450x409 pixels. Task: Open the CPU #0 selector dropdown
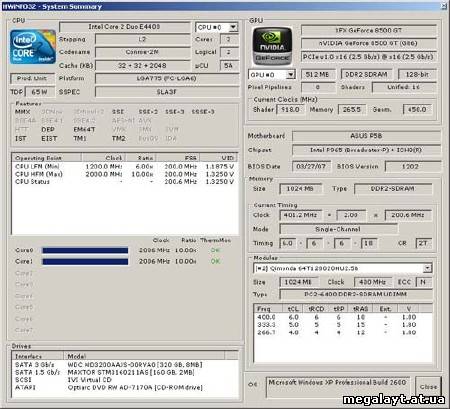[233, 27]
